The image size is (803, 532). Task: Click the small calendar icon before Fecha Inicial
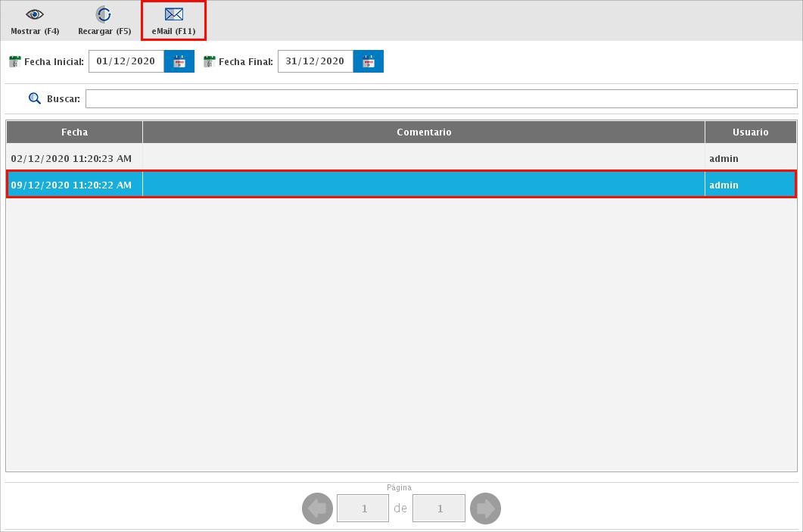tap(14, 61)
